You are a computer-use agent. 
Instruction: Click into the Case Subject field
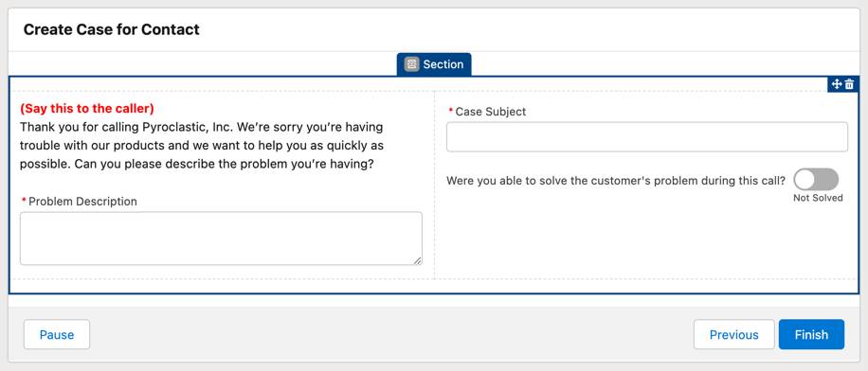tap(646, 136)
